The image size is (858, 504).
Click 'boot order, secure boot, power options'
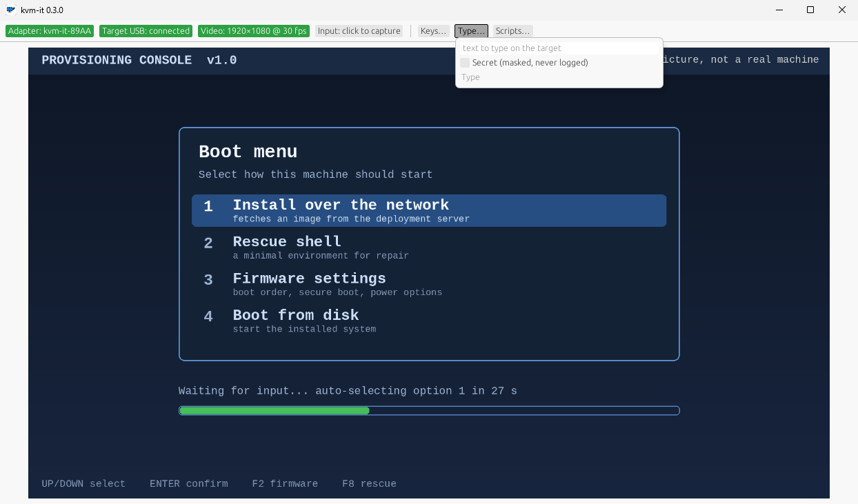point(337,292)
